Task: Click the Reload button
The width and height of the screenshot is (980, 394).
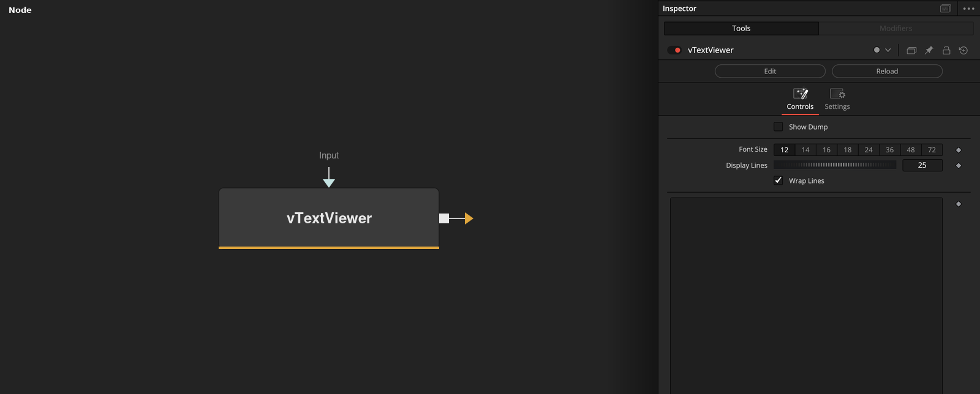Action: pos(887,71)
